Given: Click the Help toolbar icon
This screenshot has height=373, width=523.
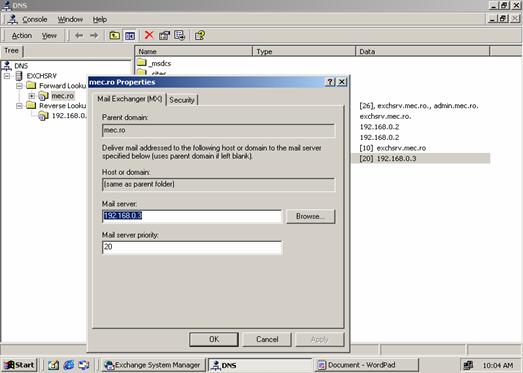Looking at the screenshot, I should click(200, 35).
